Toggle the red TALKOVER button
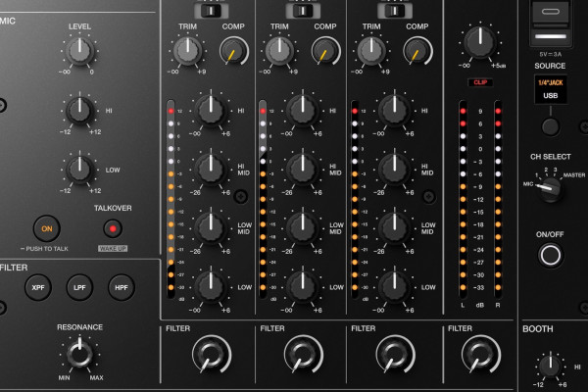Image resolution: width=588 pixels, height=392 pixels. (x=113, y=228)
